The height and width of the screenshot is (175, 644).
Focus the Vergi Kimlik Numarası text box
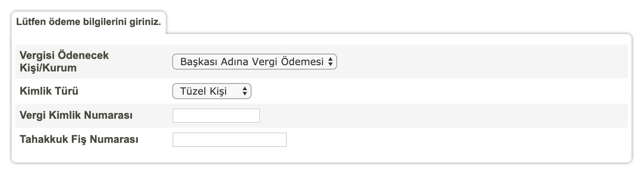point(216,116)
